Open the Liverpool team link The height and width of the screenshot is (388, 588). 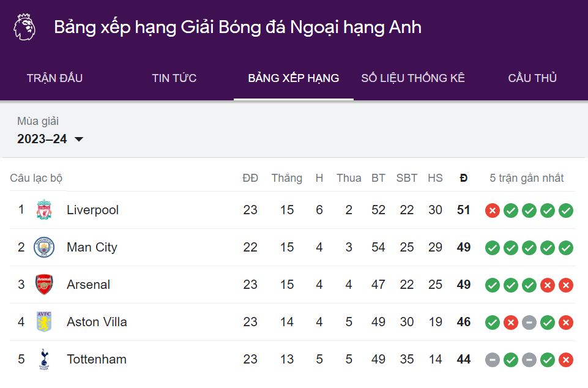click(92, 210)
